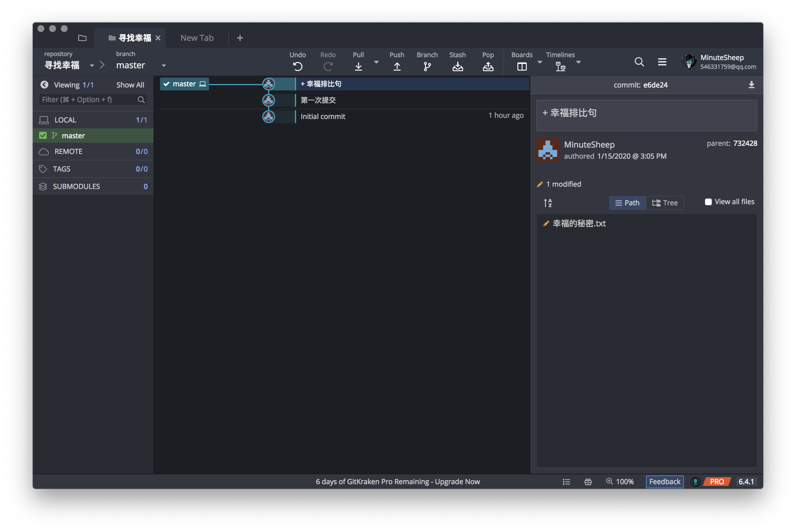
Task: Open the Pull options dropdown arrow
Action: (x=376, y=62)
